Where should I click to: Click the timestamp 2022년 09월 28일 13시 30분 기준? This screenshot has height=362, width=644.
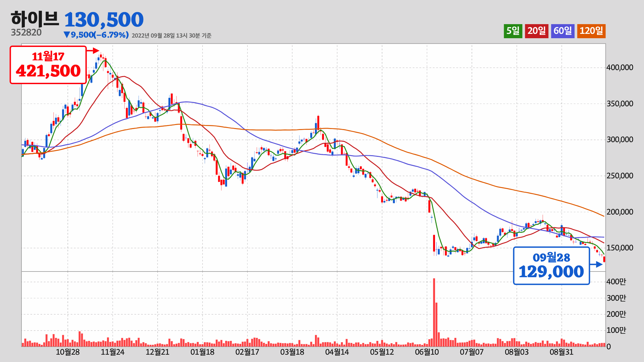[171, 36]
